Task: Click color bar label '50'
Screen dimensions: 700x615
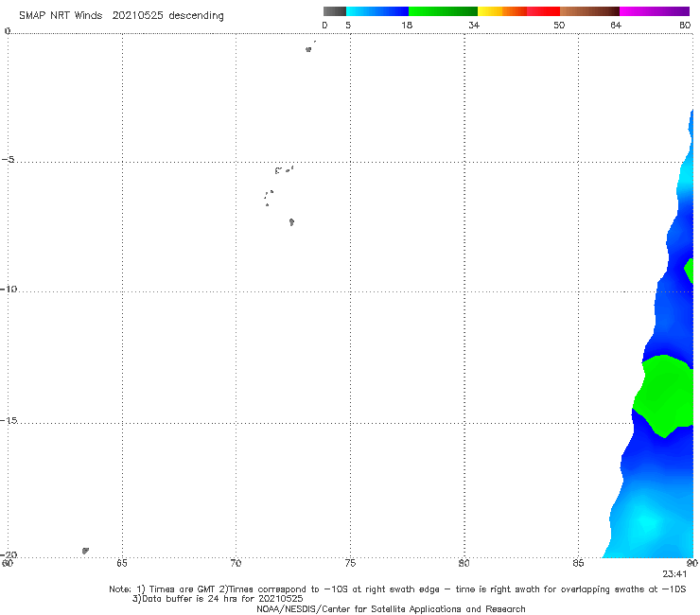Action: point(559,25)
